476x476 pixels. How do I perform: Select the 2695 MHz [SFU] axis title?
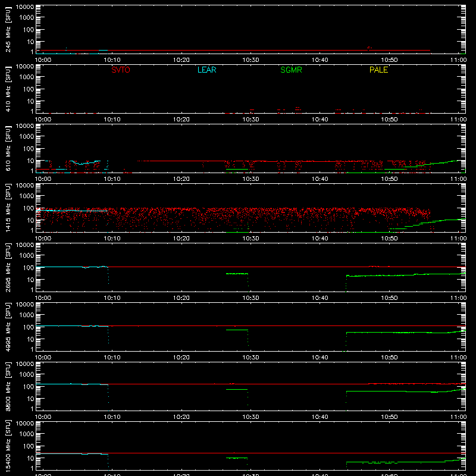(x=8, y=267)
